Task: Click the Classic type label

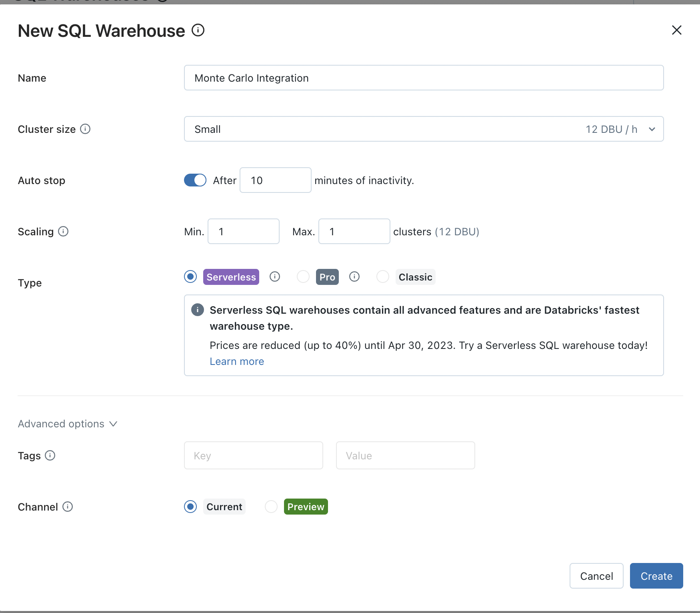Action: [x=416, y=277]
